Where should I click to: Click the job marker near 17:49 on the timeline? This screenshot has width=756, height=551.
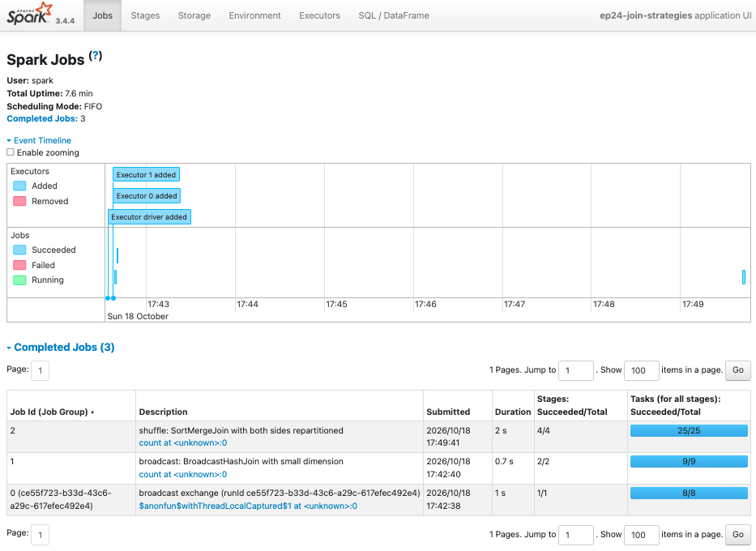click(x=744, y=276)
